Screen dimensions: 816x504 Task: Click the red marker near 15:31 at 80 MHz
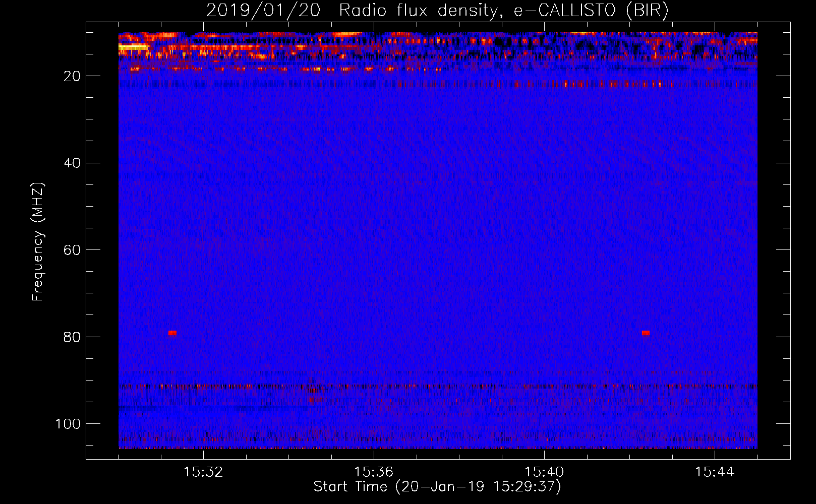pos(172,333)
